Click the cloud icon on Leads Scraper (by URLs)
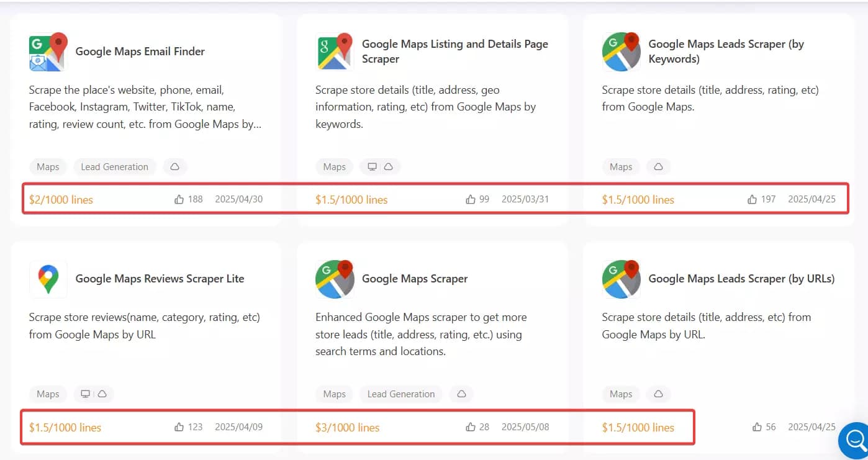The height and width of the screenshot is (460, 868). pyautogui.click(x=658, y=394)
